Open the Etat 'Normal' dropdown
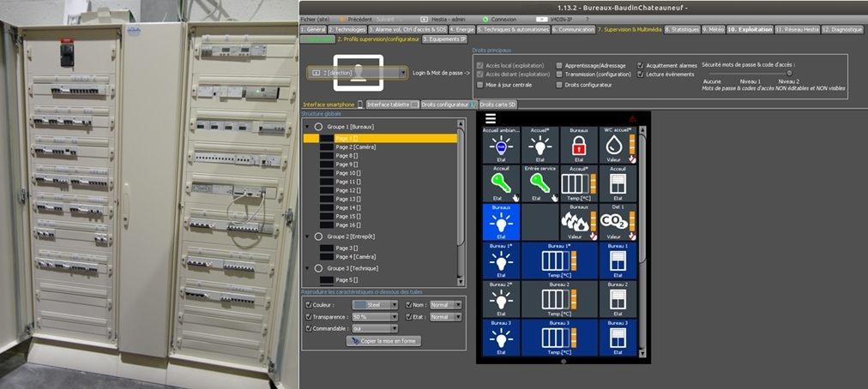This screenshot has width=868, height=389. click(x=446, y=317)
